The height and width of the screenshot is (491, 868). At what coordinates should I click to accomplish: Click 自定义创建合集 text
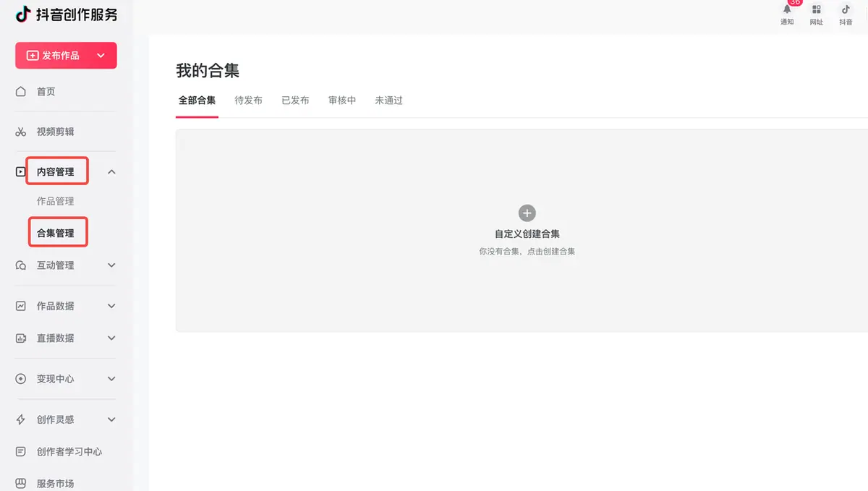point(527,234)
